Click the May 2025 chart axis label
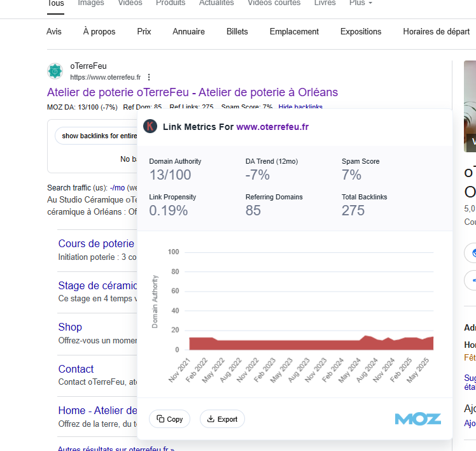Screen dimensions: 476x451 (417, 370)
